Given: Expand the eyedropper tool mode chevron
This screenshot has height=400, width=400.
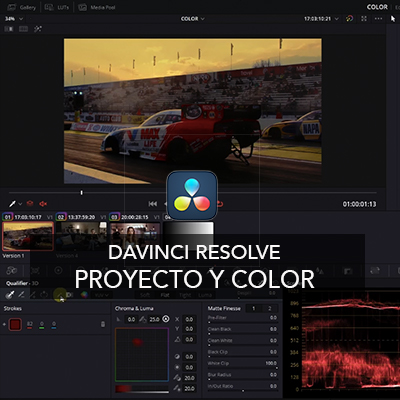Looking at the screenshot, I should coord(20,204).
